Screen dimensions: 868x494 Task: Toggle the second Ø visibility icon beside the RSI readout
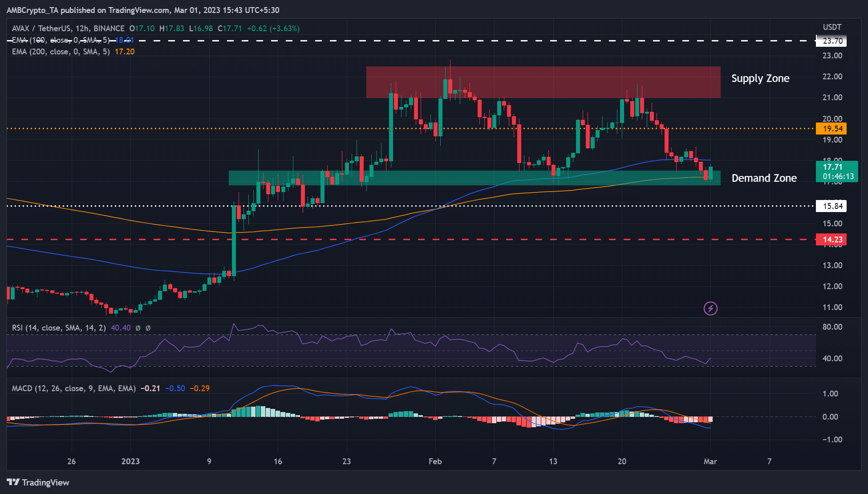148,328
